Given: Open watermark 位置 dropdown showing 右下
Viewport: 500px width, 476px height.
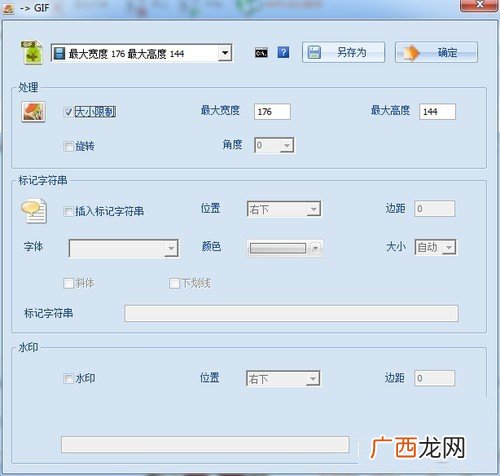Looking at the screenshot, I should (x=283, y=378).
